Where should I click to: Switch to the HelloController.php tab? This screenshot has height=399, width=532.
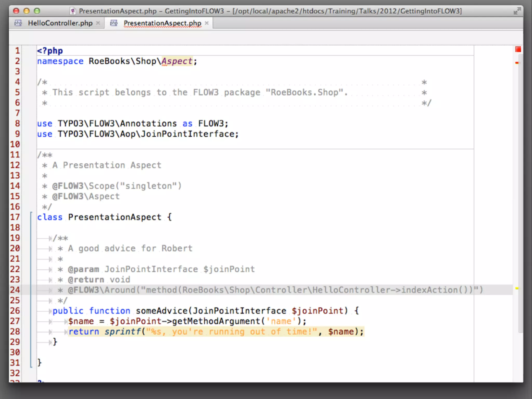[60, 23]
